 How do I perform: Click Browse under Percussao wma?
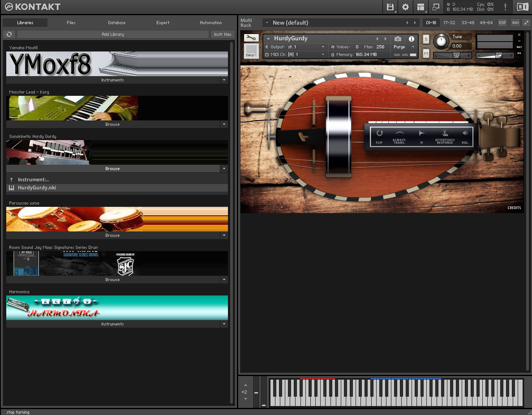(x=113, y=235)
